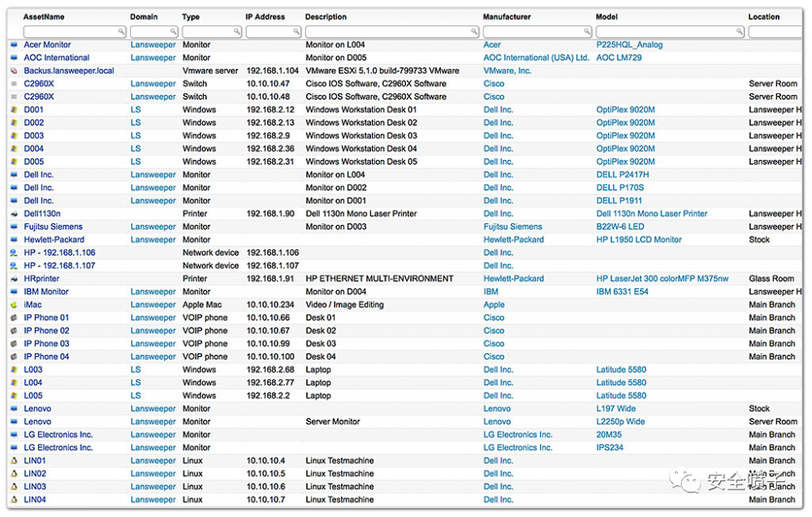Click the printer icon beside Dell1130n
812x517 pixels.
pyautogui.click(x=14, y=213)
